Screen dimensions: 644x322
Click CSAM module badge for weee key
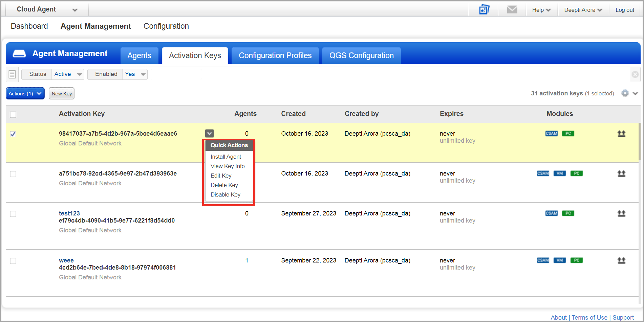point(543,260)
